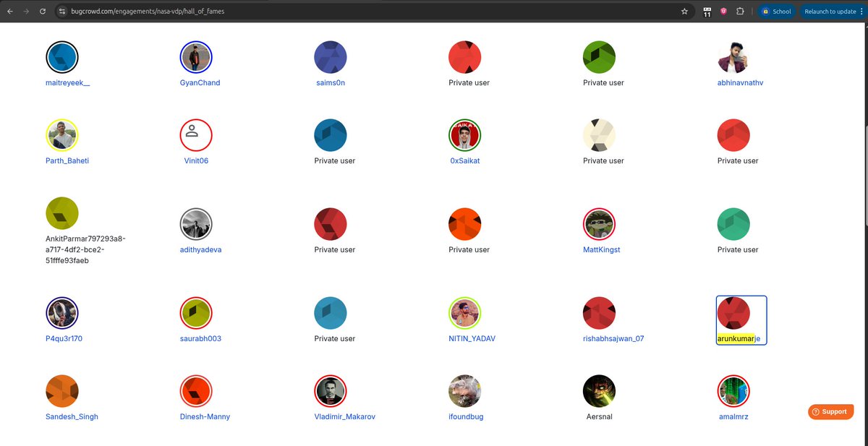Open the School profile chip
The image size is (868, 446).
tap(776, 12)
